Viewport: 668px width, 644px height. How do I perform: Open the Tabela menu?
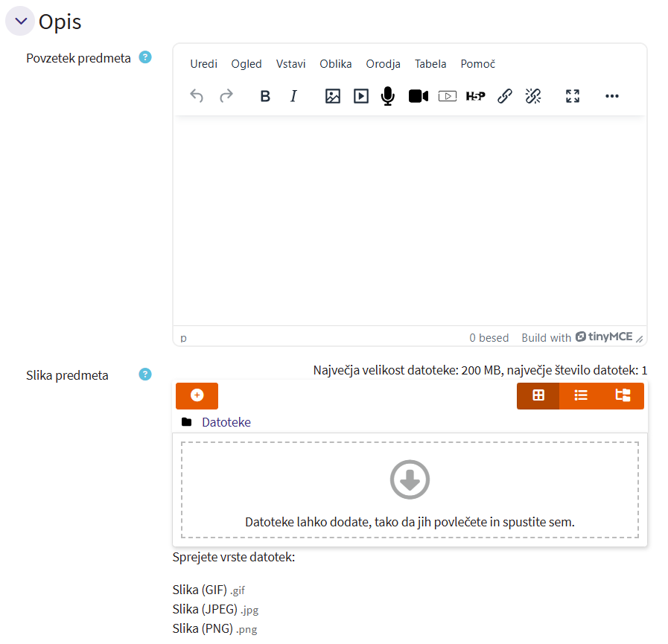(430, 64)
